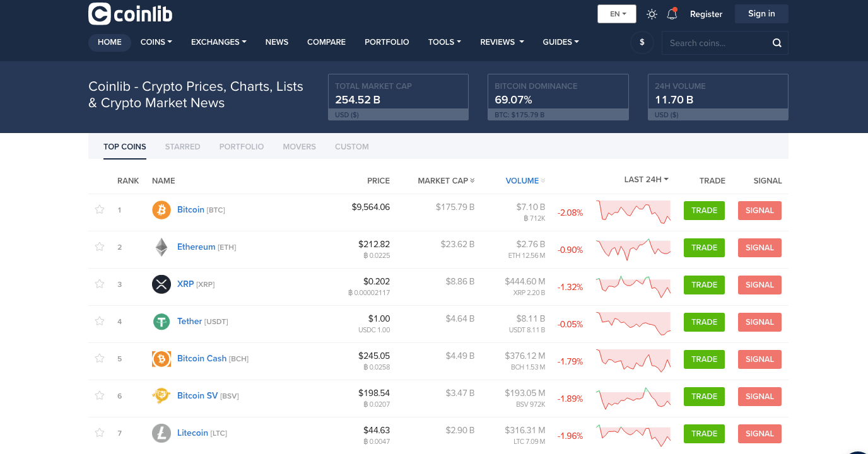Screen dimensions: 868x454
Task: Star the Bitcoin row to favorite it
Action: (x=99, y=209)
